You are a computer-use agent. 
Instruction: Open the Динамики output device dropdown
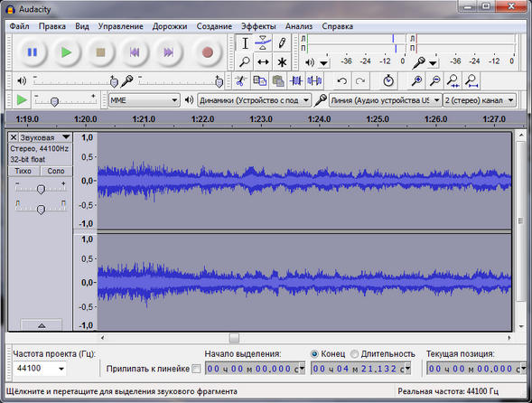pyautogui.click(x=254, y=100)
